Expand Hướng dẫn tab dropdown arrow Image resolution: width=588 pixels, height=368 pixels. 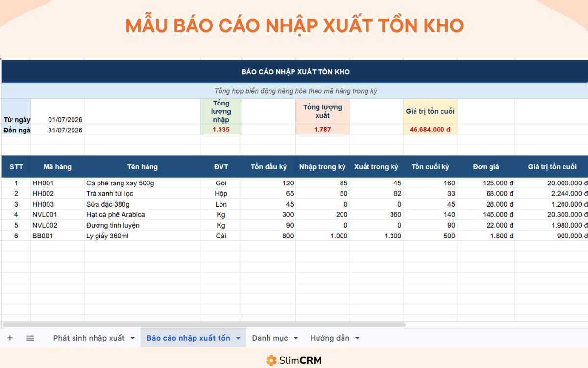(x=357, y=338)
